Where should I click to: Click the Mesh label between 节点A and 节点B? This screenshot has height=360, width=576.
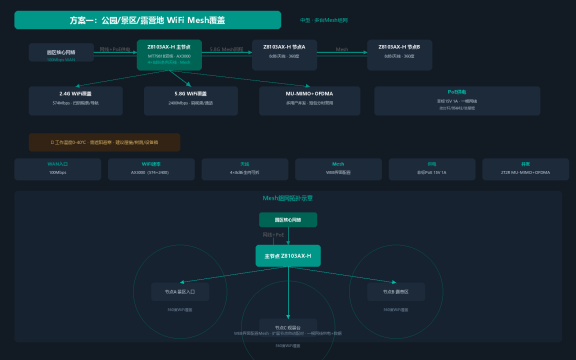point(342,49)
